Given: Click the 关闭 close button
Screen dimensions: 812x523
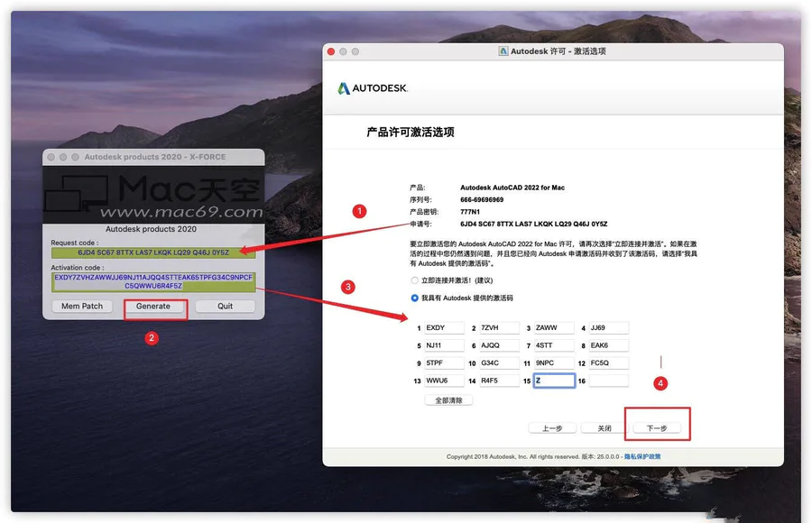Looking at the screenshot, I should coord(604,428).
